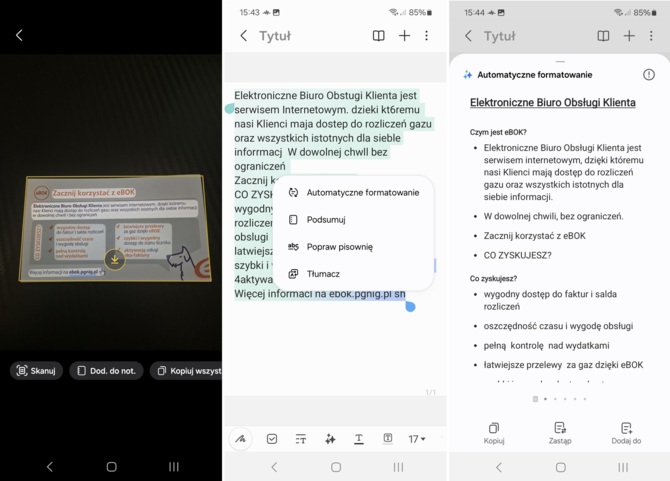Screen dimensions: 670x481
Task: Tap text background box icon in toolbar
Action: pos(388,438)
